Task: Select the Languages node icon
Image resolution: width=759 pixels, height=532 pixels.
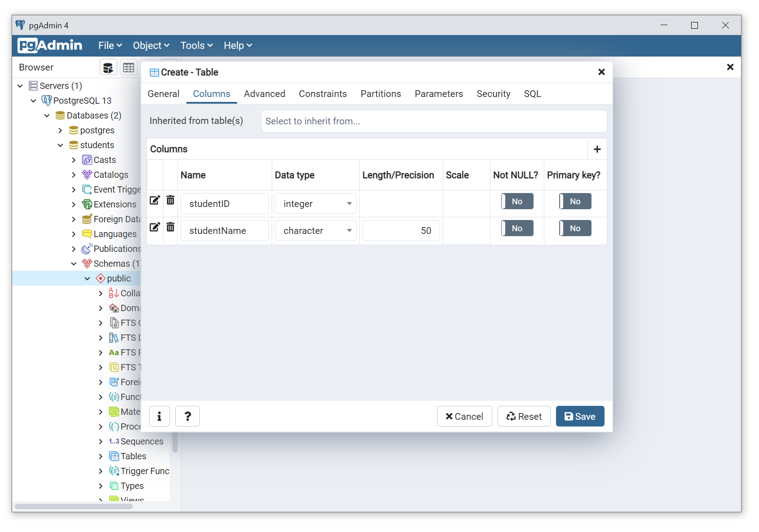Action: [x=87, y=234]
